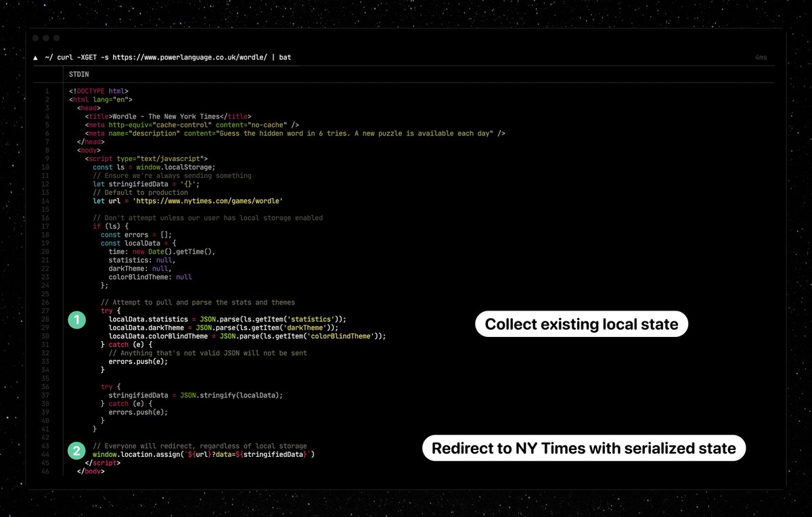Screen dimensions: 812x517
Task: Click 'stringifiedData = JSON.stringify(localData);' line
Action: pyautogui.click(x=196, y=395)
